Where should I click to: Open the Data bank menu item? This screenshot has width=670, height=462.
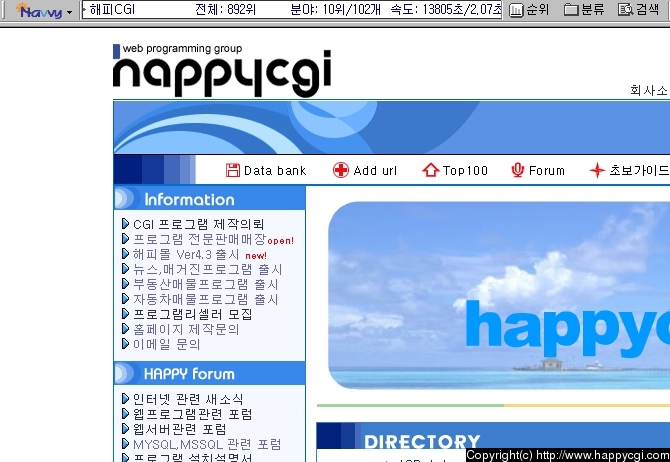click(275, 171)
